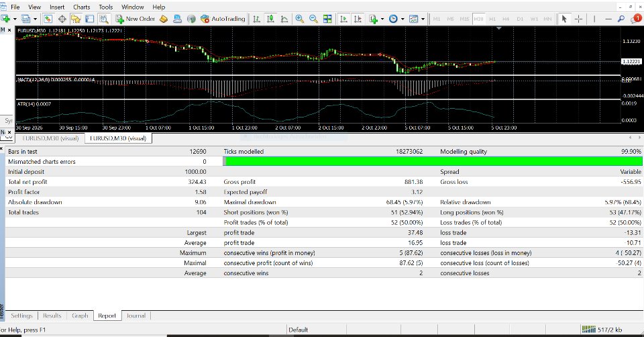Click the Default profile status entry
Viewport: 644px width, 337px height.
298,330
